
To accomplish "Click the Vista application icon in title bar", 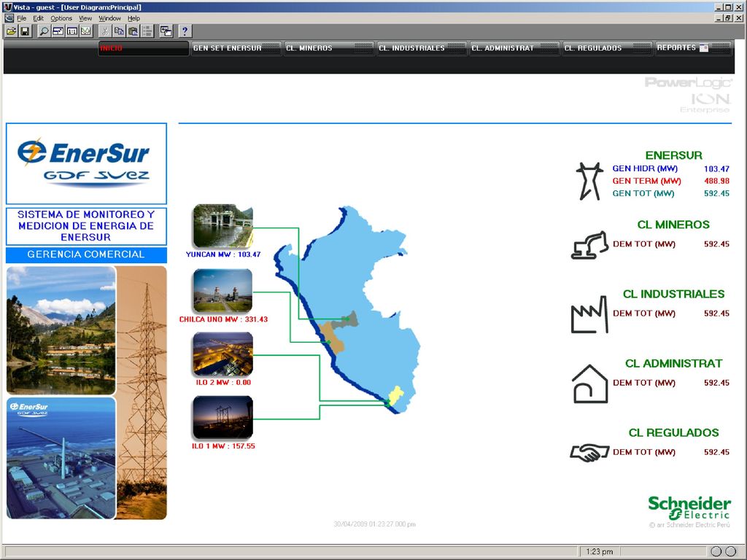I will pos(7,7).
